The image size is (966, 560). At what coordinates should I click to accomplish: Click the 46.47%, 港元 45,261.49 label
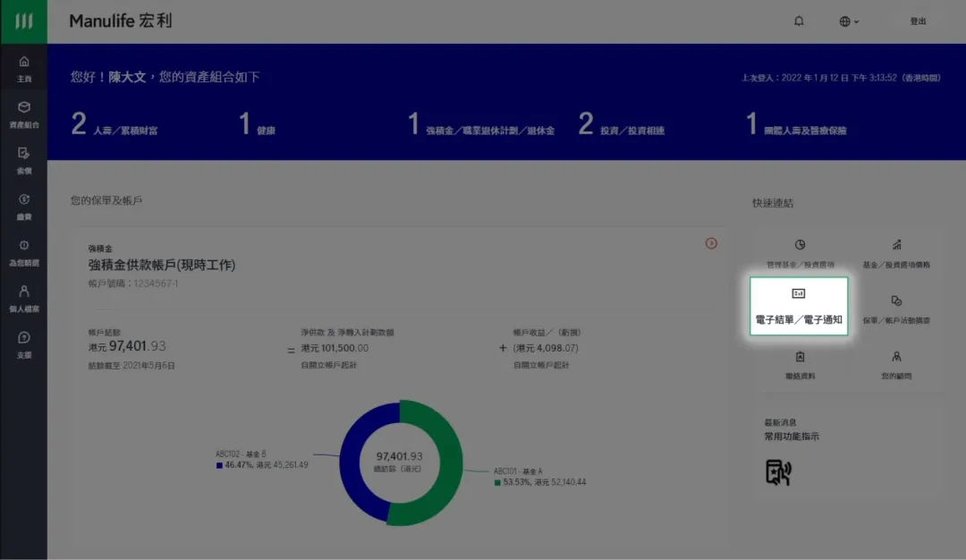tap(267, 465)
